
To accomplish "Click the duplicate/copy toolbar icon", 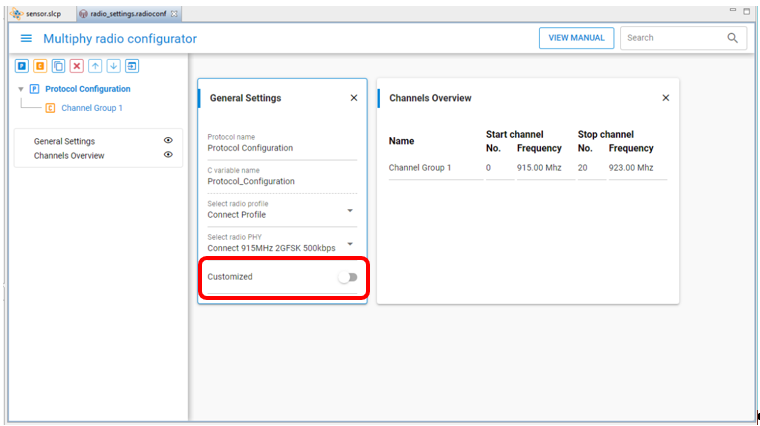I will (58, 66).
